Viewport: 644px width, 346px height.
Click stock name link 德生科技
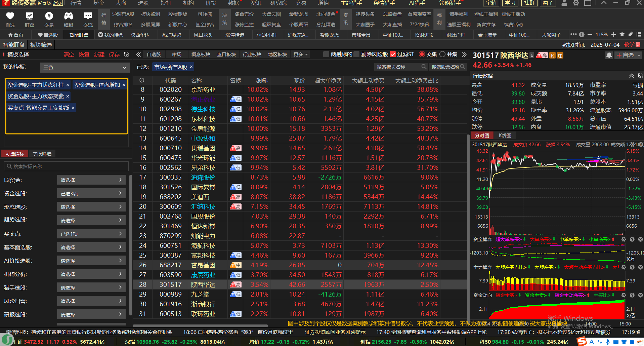click(x=203, y=109)
